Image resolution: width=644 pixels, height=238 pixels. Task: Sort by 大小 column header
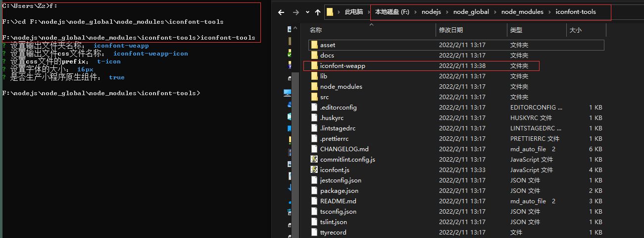(576, 30)
